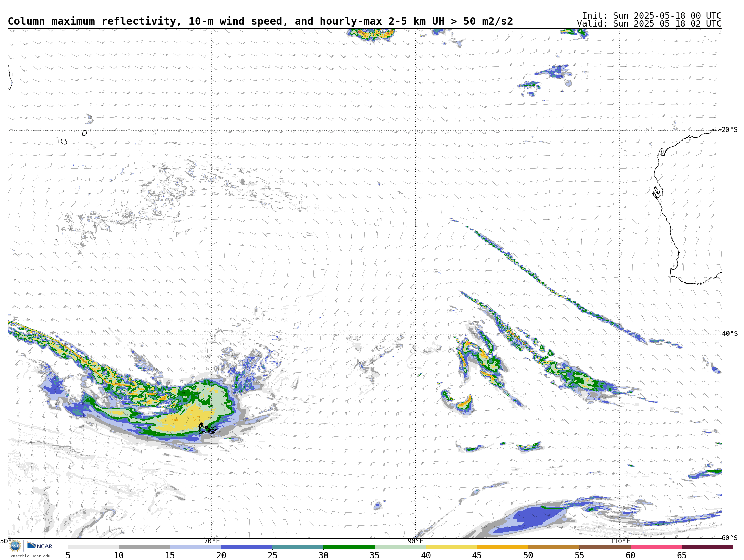Click the map title 'Column maximum reflectivity'

pyautogui.click(x=92, y=21)
